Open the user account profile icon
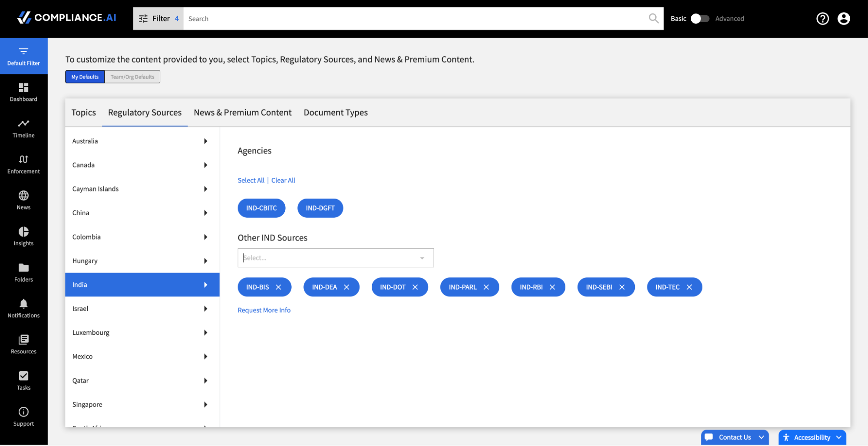Viewport: 868px width, 446px height. (x=843, y=18)
